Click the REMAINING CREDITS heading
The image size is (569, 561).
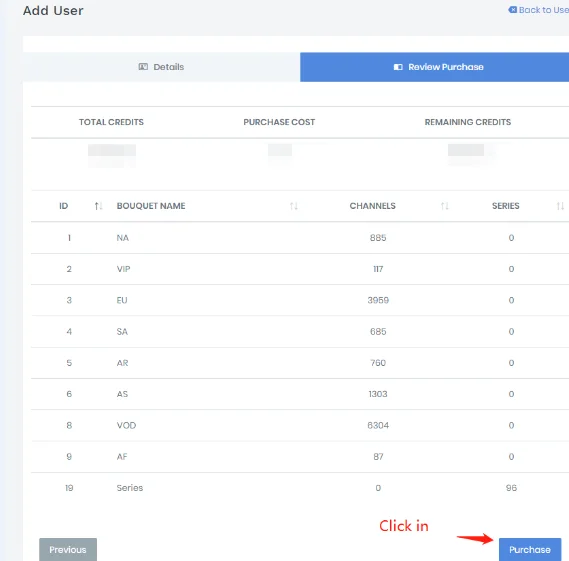click(468, 122)
